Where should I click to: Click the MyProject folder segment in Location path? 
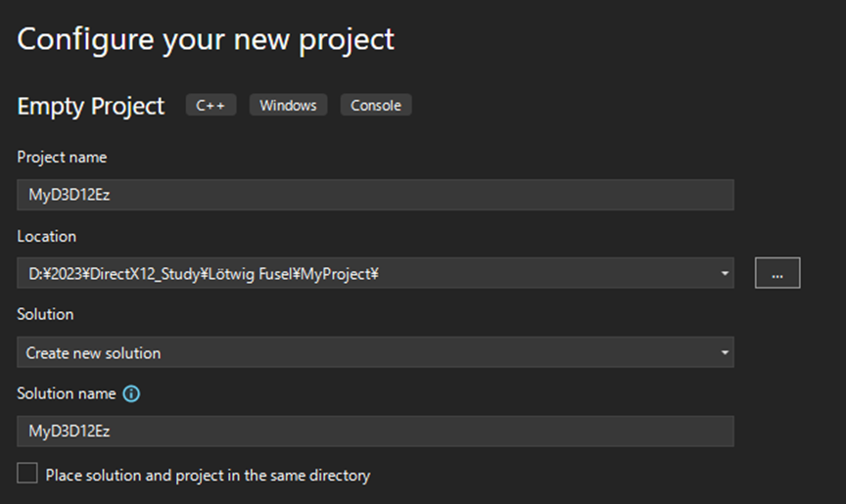click(339, 274)
